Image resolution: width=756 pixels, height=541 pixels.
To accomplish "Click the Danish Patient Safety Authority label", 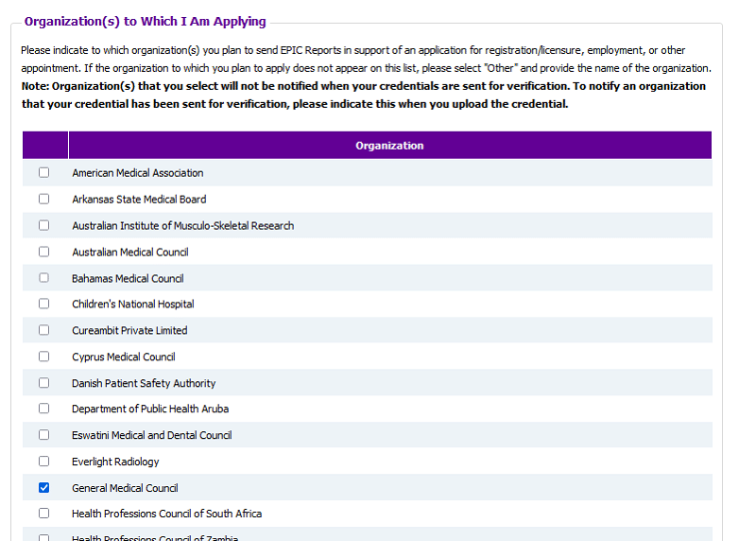I will click(144, 383).
